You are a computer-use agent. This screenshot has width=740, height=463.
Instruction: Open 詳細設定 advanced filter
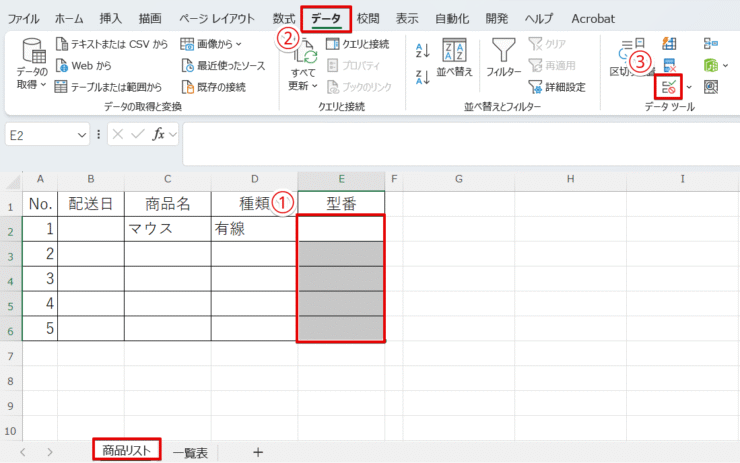(x=557, y=87)
